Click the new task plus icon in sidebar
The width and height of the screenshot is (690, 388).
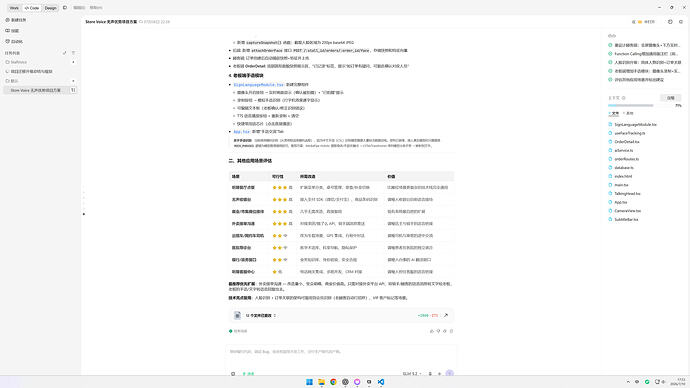(x=7, y=20)
